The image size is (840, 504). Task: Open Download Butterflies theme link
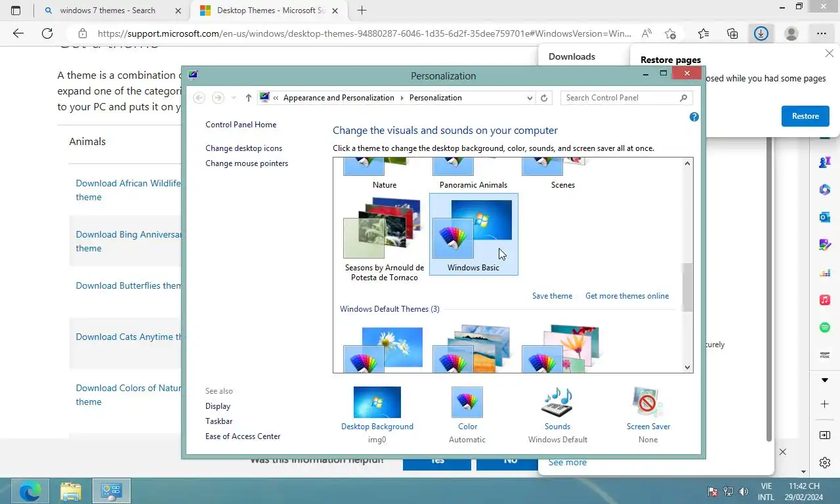coord(129,285)
